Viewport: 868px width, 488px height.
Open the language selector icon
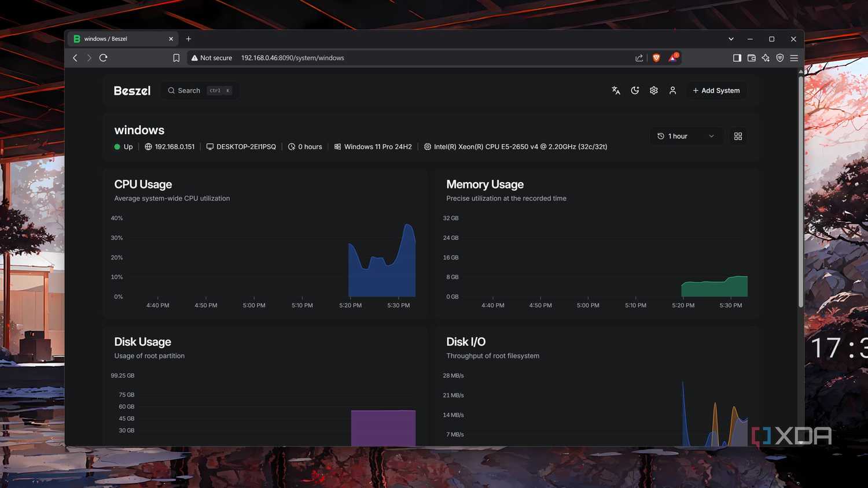coord(616,90)
